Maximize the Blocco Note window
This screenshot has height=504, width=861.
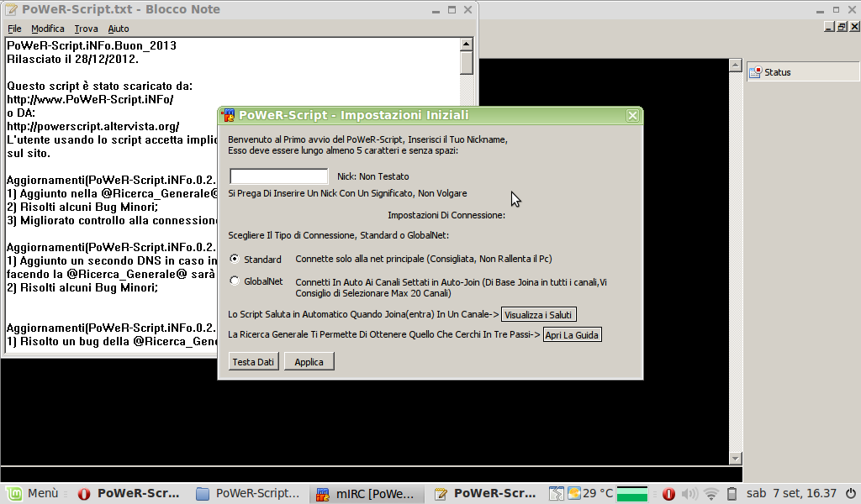(452, 9)
